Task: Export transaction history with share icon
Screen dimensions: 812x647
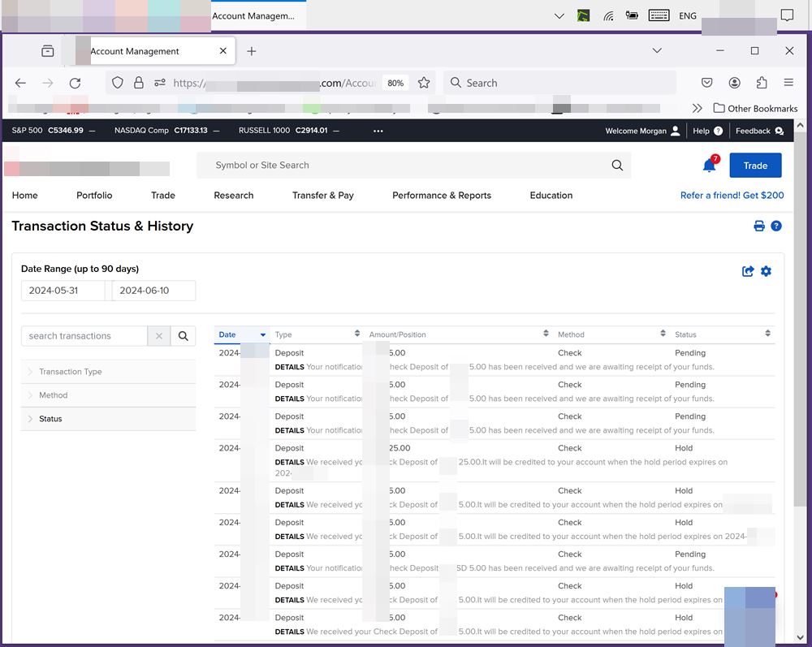Action: coord(748,271)
